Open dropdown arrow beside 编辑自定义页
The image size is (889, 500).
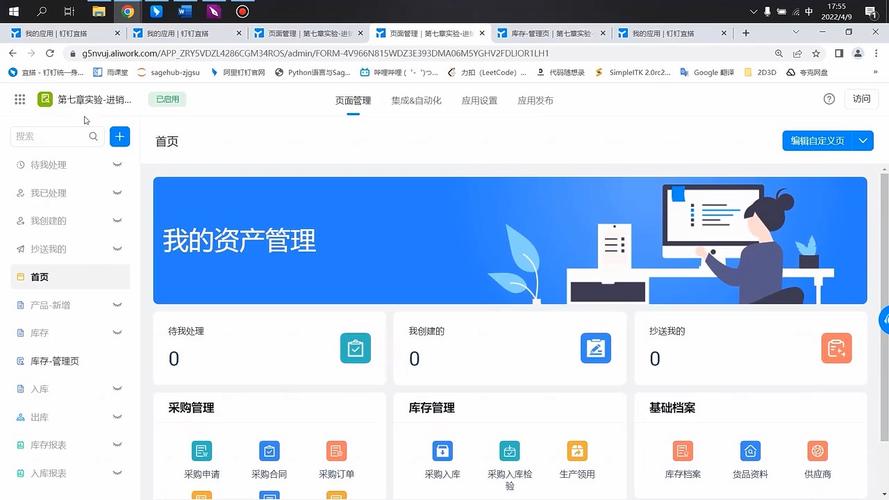(x=863, y=141)
